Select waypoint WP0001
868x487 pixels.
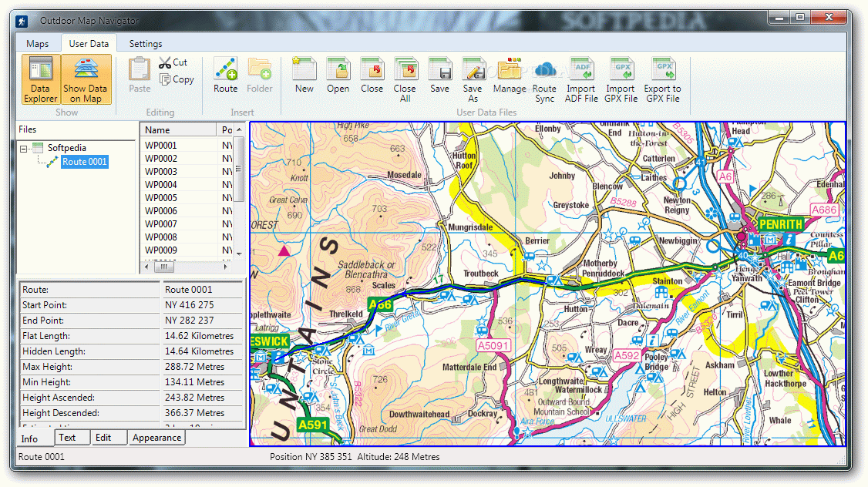[x=161, y=145]
